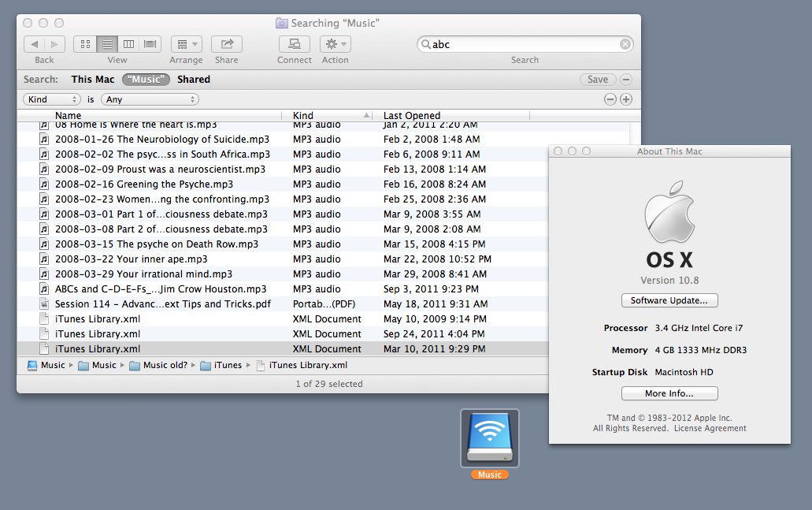This screenshot has height=510, width=812.
Task: Click the PDF icon of Session 114 file
Action: click(45, 304)
